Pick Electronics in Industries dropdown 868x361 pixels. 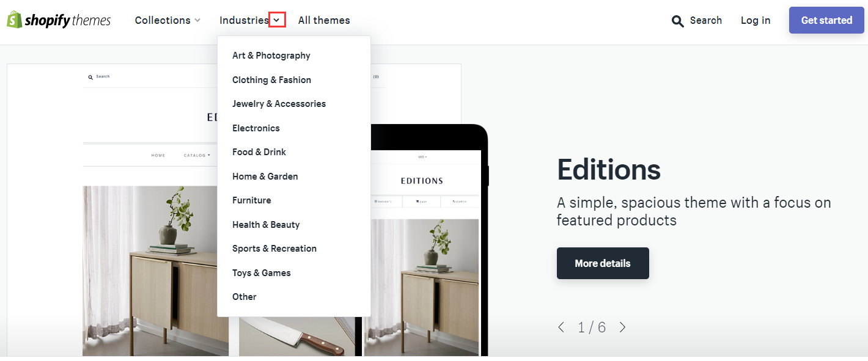pyautogui.click(x=256, y=128)
